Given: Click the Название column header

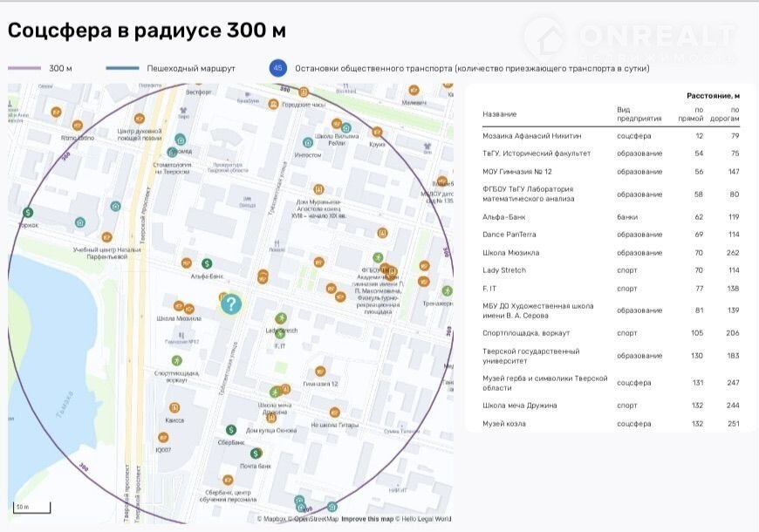Looking at the screenshot, I should tap(500, 114).
